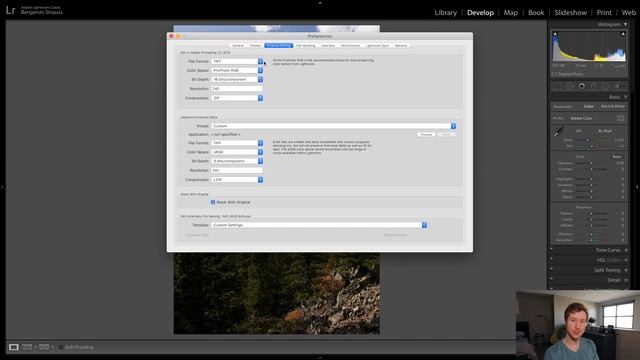Select the Red Eye Correction tool icon
This screenshot has width=640, height=360.
tap(582, 86)
